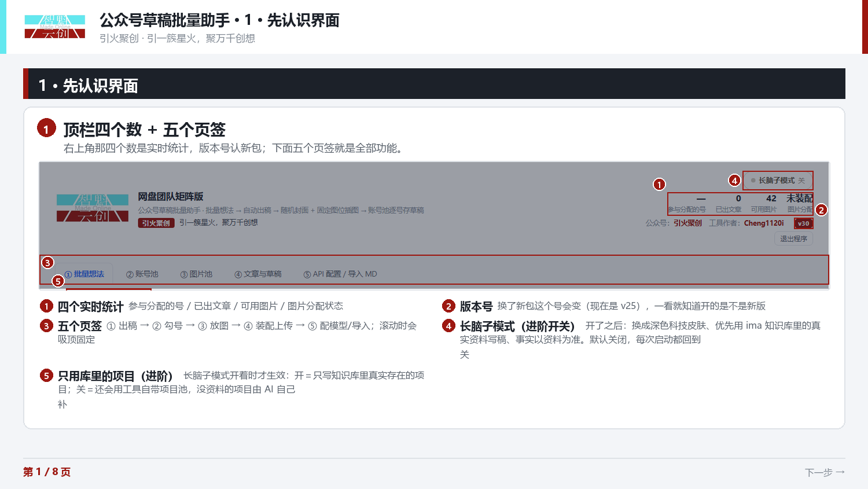Open the ④ 文章与草稿 tab
The width and height of the screenshot is (868, 489).
258,274
